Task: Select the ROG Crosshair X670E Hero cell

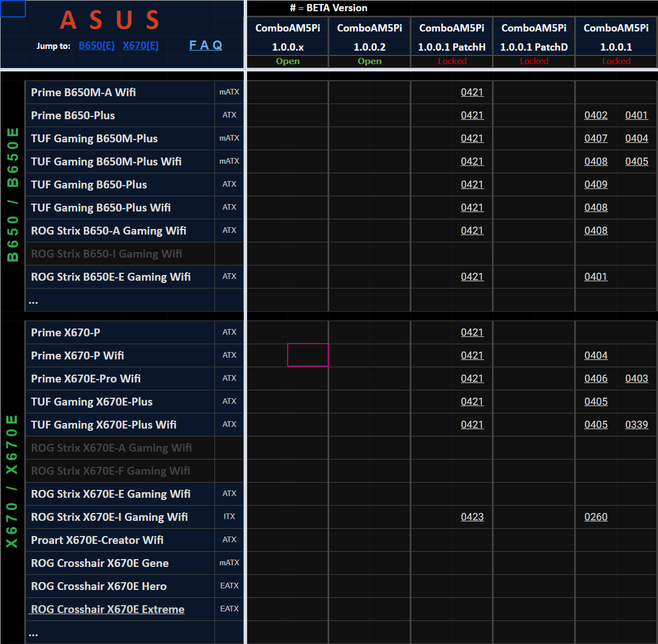Action: [120, 586]
